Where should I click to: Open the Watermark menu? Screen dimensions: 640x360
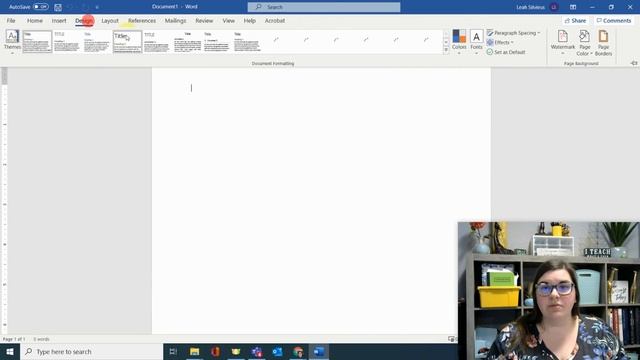562,42
